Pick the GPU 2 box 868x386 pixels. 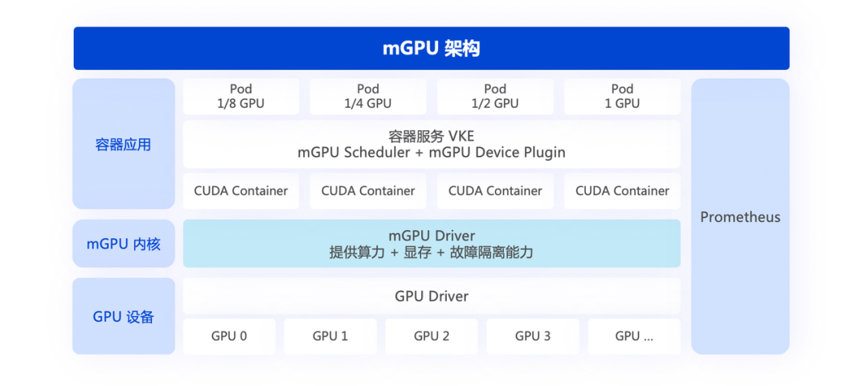(432, 336)
